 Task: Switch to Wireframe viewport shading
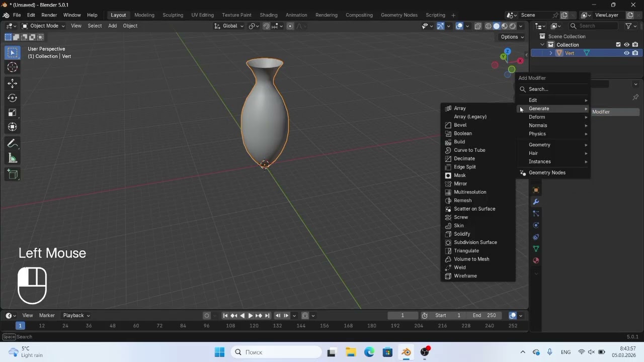click(488, 26)
